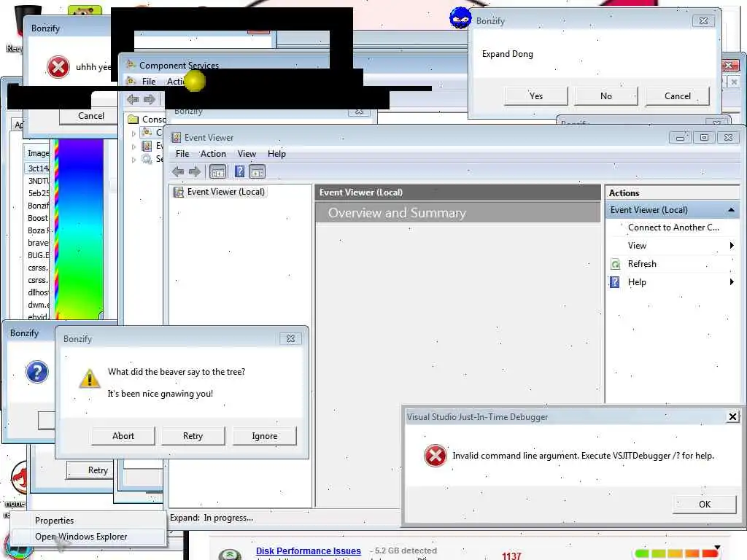The width and height of the screenshot is (747, 560).
Task: Collapse the Event Viewer (Local) actions section
Action: (x=731, y=210)
